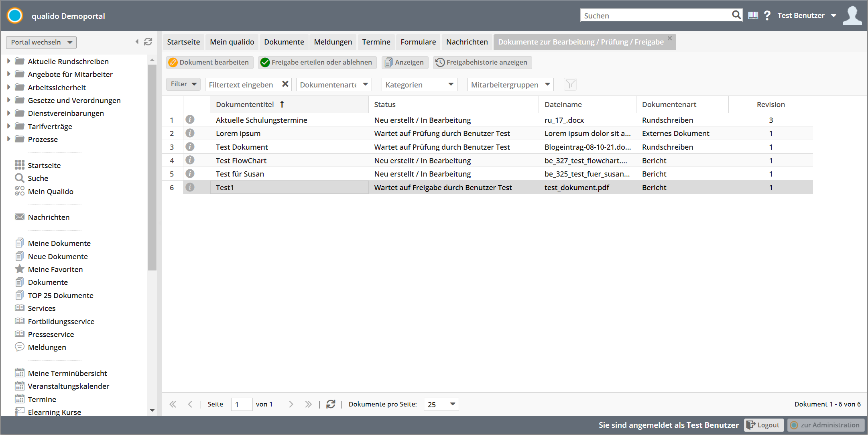Expand the Arbeitssicherheit folder

tap(8, 87)
